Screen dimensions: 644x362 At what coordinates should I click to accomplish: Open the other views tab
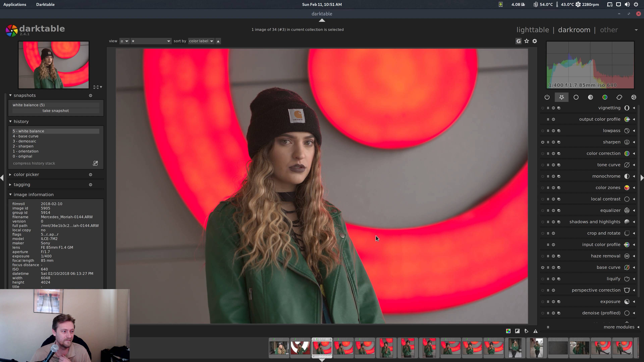[609, 30]
